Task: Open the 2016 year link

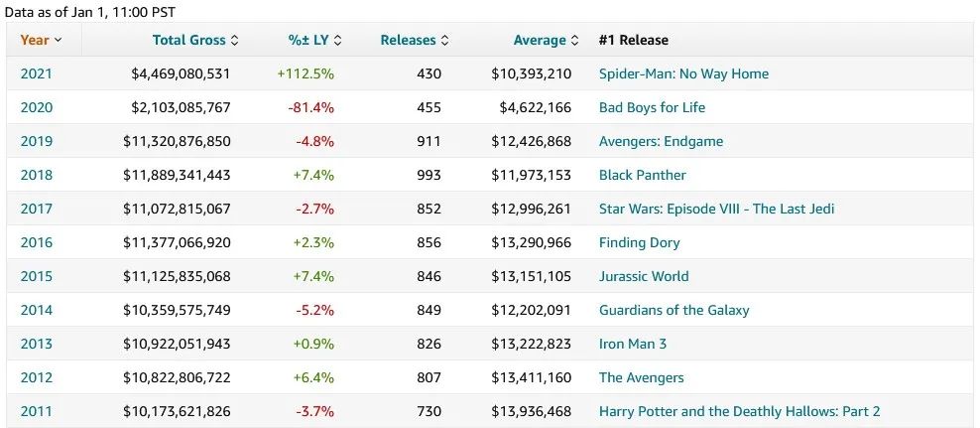Action: click(36, 242)
